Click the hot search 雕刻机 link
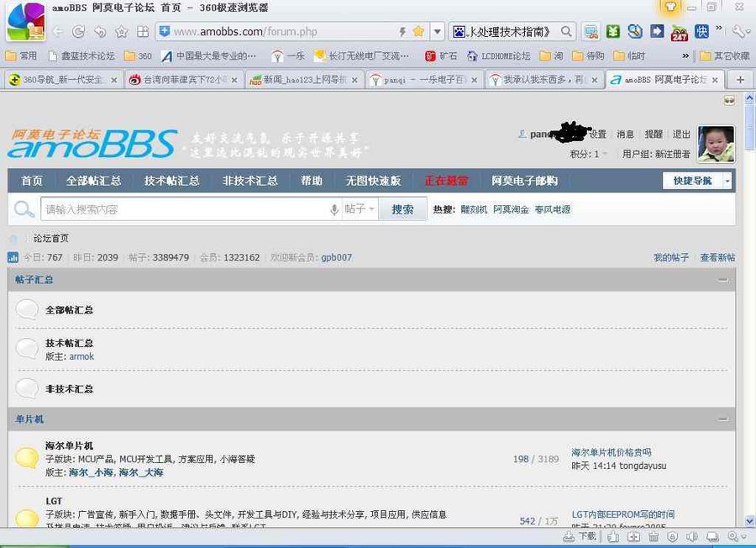This screenshot has width=756, height=548. pyautogui.click(x=474, y=209)
